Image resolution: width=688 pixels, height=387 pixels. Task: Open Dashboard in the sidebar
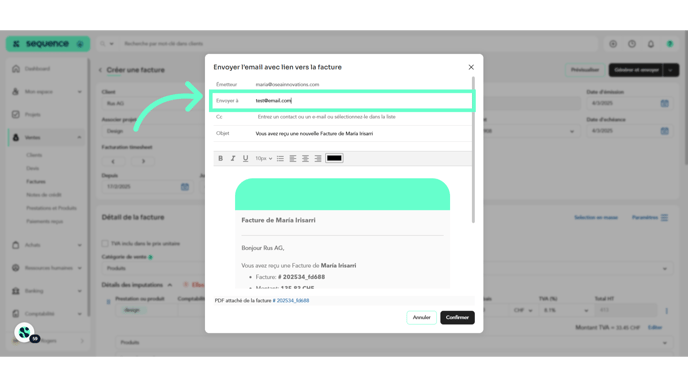click(37, 69)
